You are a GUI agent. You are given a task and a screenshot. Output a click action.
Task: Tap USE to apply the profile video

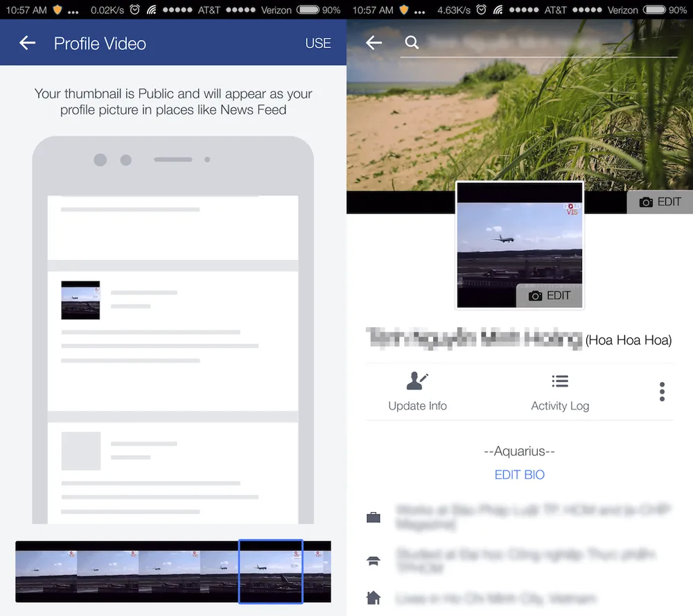point(318,42)
